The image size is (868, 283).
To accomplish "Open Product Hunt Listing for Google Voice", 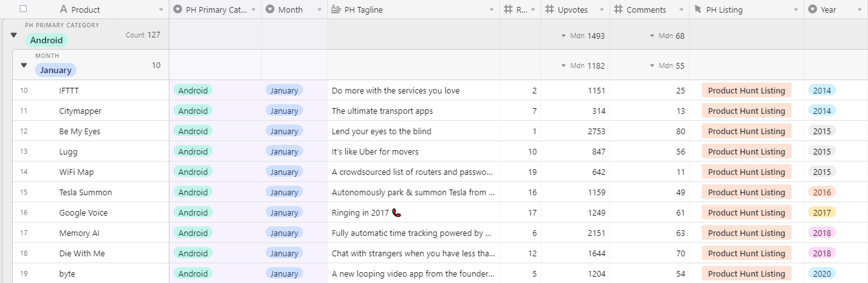I will [746, 212].
